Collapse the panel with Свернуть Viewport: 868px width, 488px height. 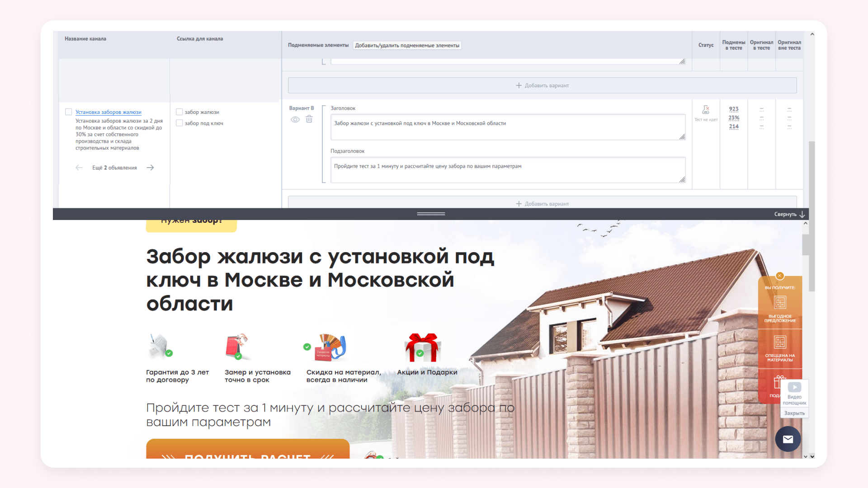click(789, 214)
